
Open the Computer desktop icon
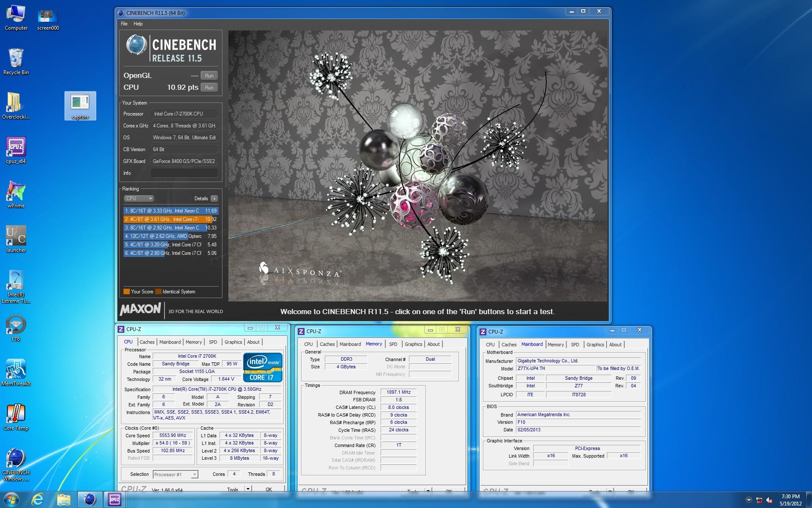coord(16,18)
